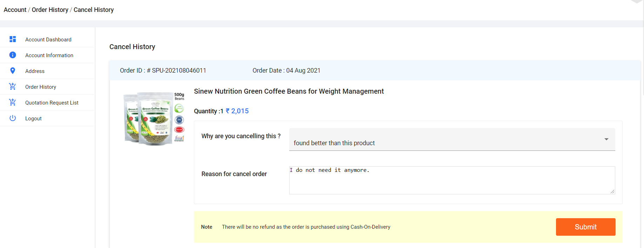Image resolution: width=644 pixels, height=248 pixels.
Task: Click the Quotation Request List cart icon
Action: (x=13, y=102)
